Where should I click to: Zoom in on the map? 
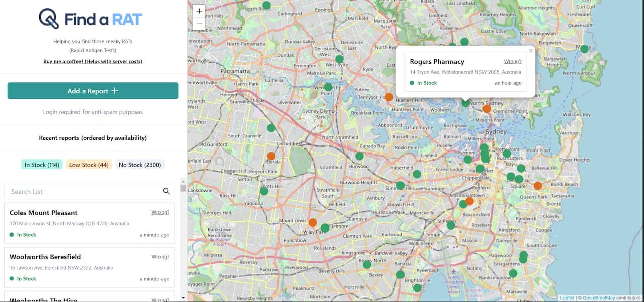(199, 11)
